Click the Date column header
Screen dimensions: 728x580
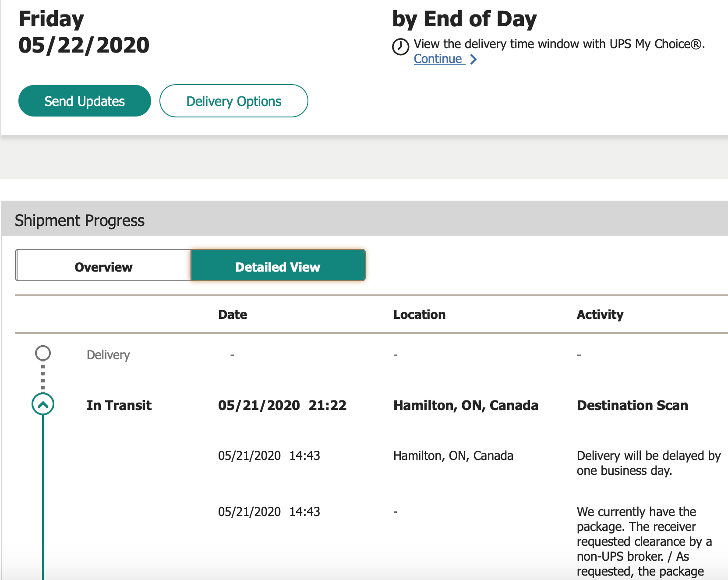pyautogui.click(x=233, y=315)
